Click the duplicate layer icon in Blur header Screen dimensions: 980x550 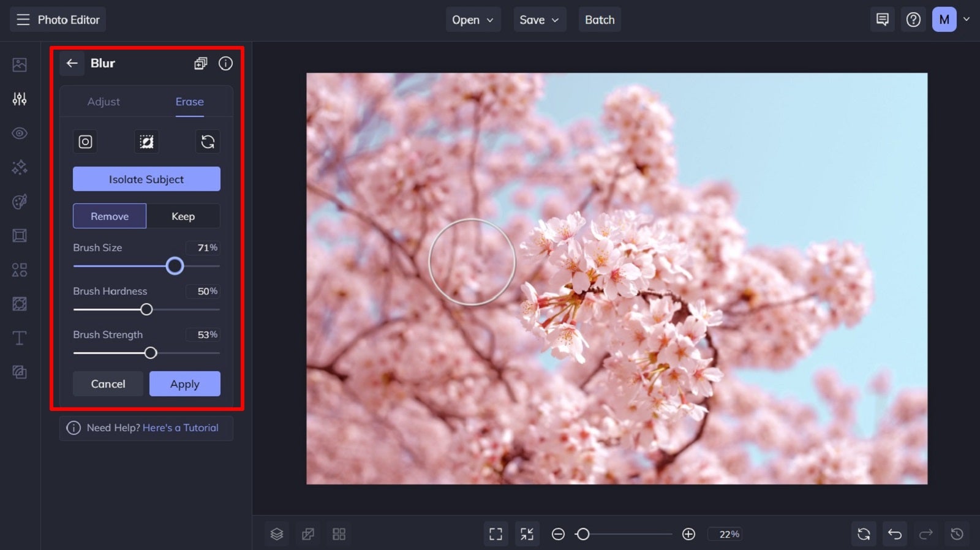(201, 63)
